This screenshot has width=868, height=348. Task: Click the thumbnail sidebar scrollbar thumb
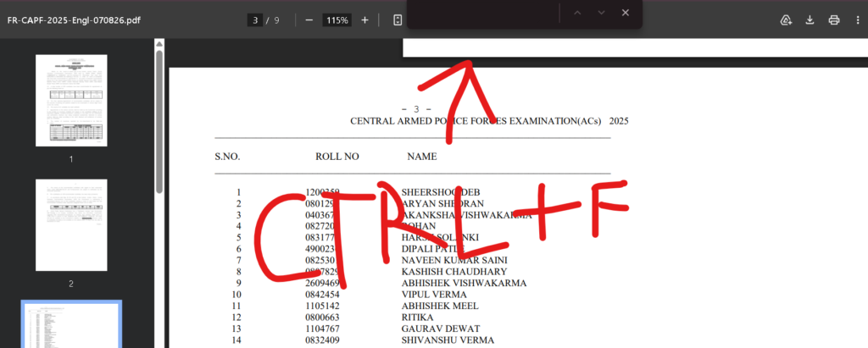(159, 122)
